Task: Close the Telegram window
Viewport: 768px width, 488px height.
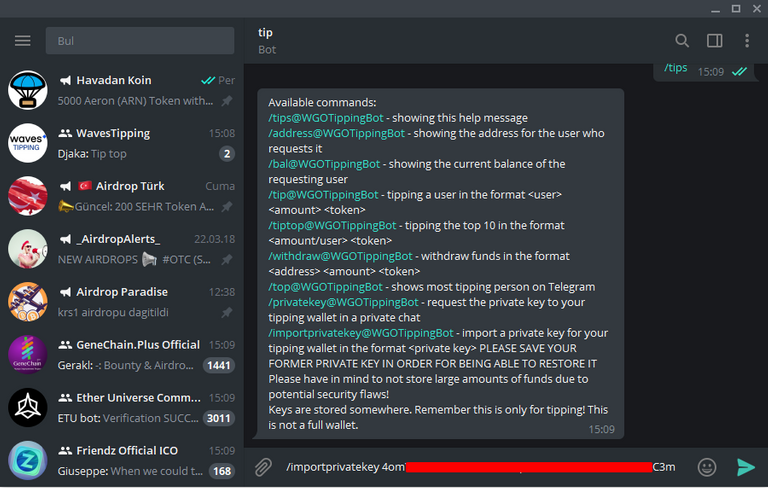Action: pyautogui.click(x=757, y=9)
